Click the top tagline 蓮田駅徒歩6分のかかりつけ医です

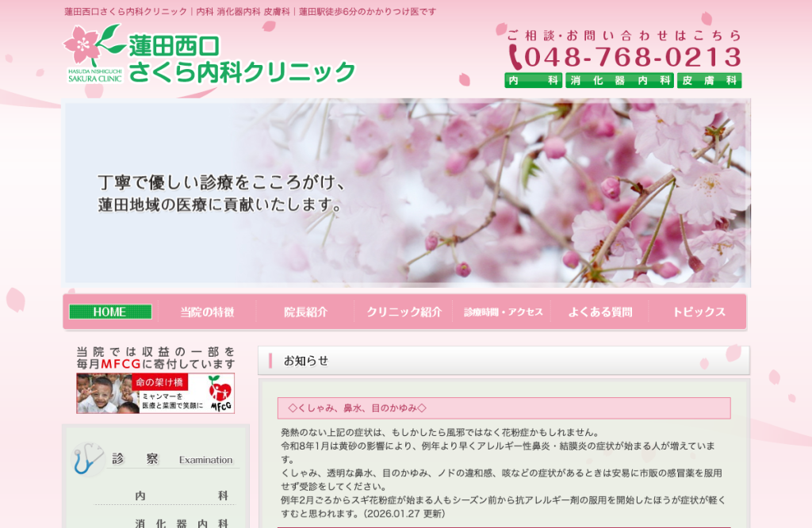[367, 11]
